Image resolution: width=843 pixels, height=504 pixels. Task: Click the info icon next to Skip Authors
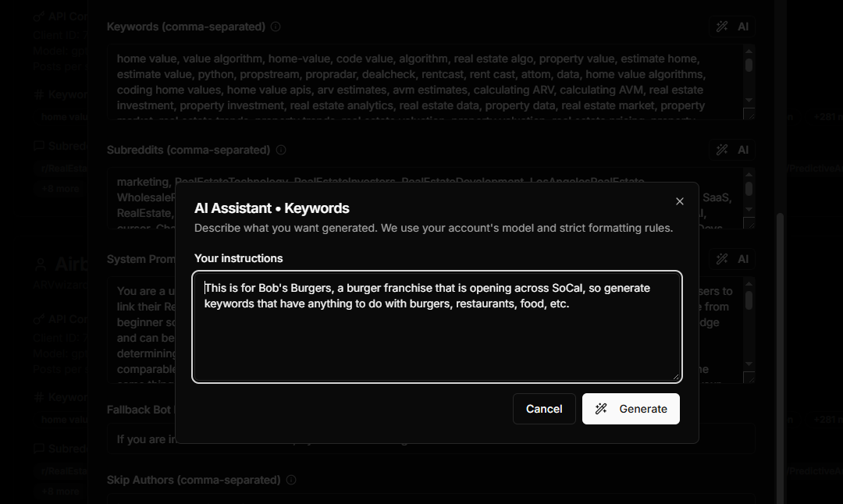tap(291, 480)
